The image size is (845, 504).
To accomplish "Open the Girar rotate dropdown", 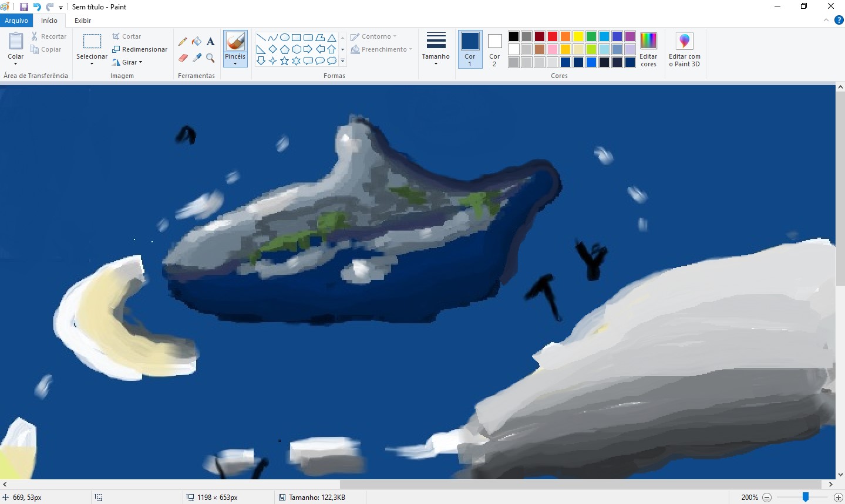I will (127, 62).
